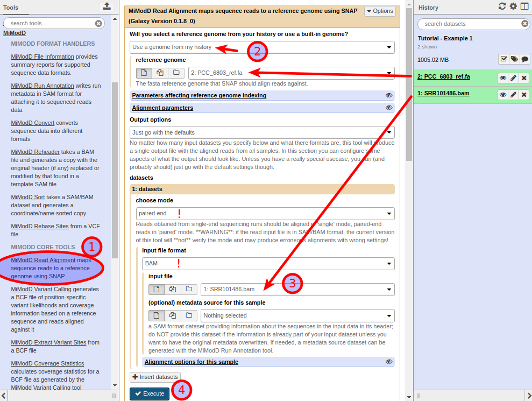
Task: Open the input file SRR101486.bam dropdown
Action: [x=297, y=289]
